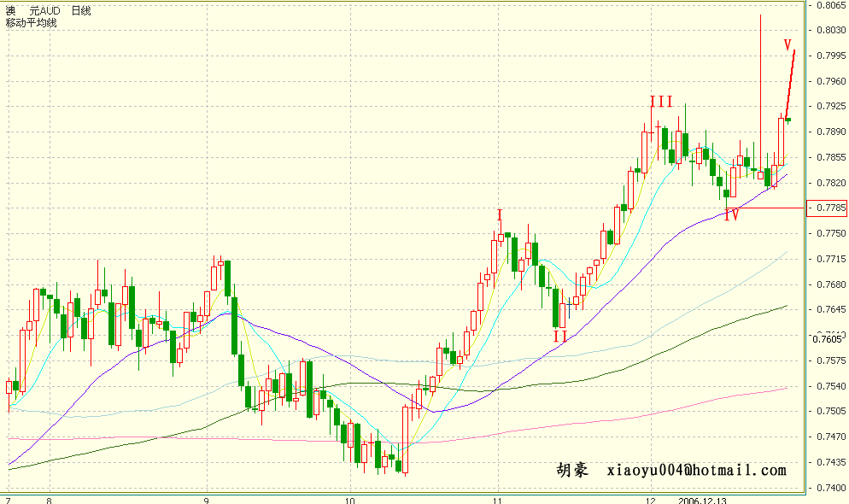
Task: Click the 澳元AUD 日线 chart title
Action: point(48,10)
